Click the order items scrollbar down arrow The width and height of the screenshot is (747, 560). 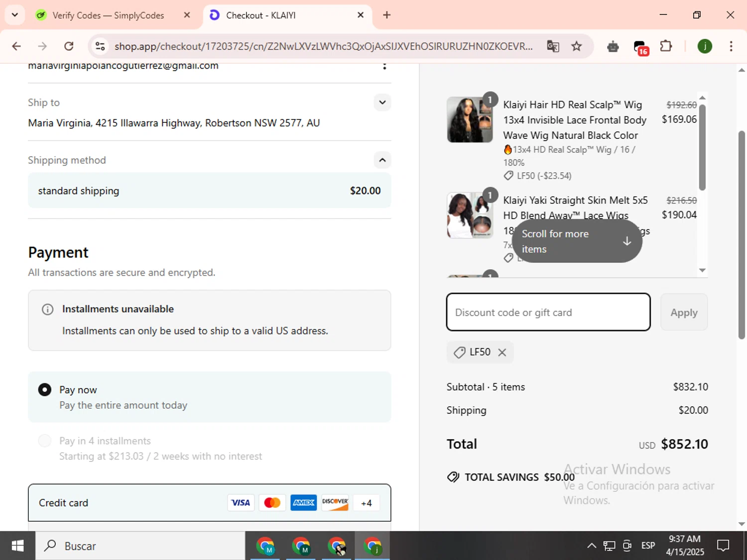tap(702, 270)
